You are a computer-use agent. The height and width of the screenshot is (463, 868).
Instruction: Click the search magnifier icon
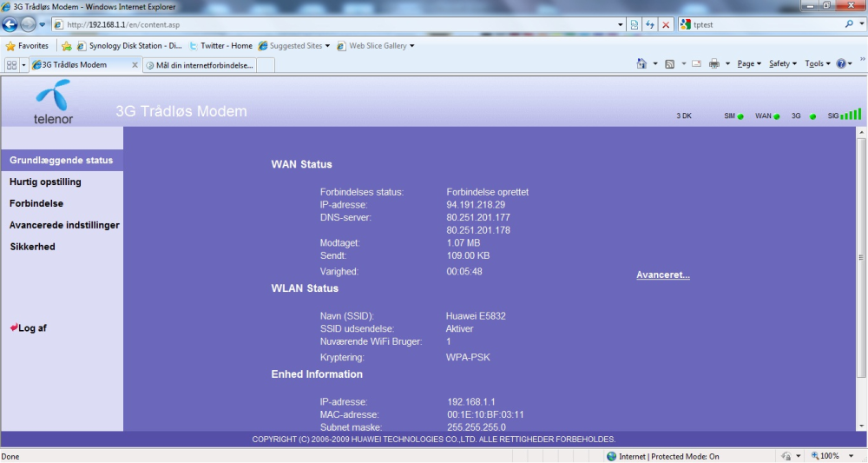click(x=849, y=24)
